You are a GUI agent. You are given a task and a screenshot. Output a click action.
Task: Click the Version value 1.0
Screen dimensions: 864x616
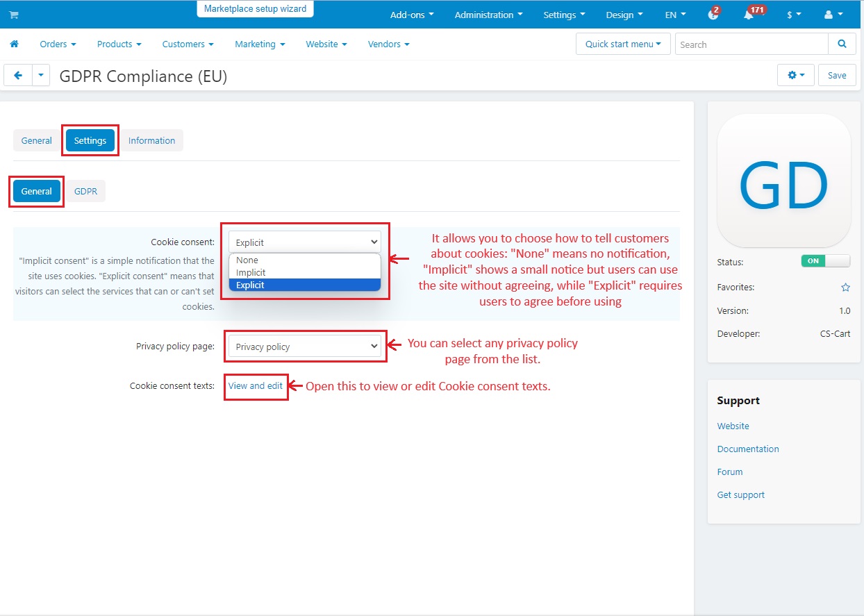(x=845, y=310)
